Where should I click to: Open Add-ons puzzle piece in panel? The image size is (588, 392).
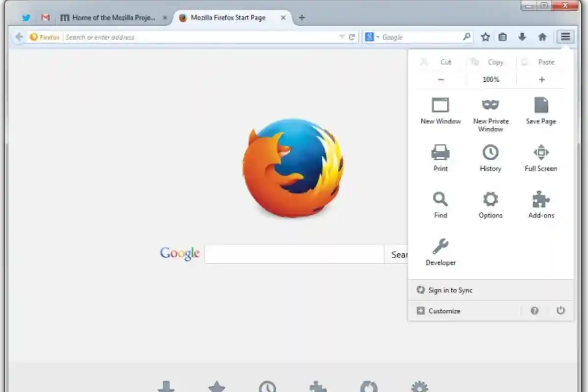(x=541, y=205)
